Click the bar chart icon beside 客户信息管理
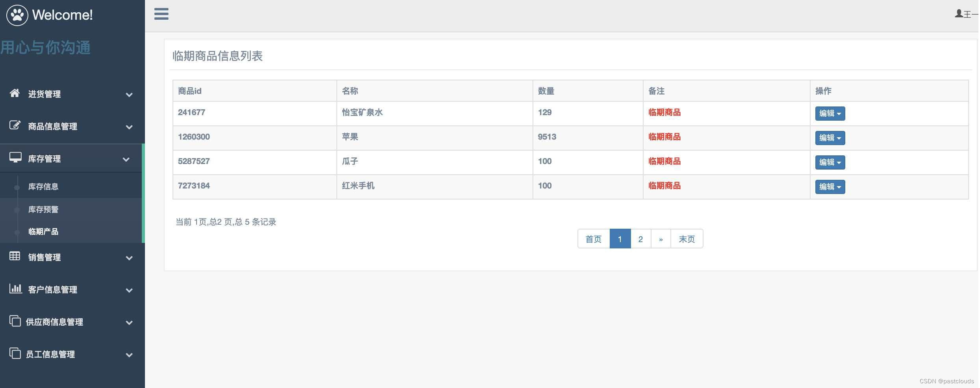The width and height of the screenshot is (980, 388). pyautogui.click(x=15, y=289)
